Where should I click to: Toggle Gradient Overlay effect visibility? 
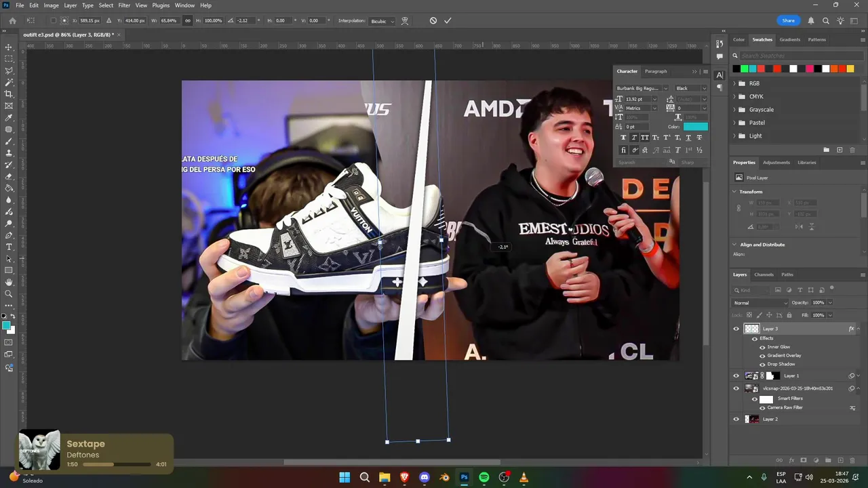click(762, 355)
